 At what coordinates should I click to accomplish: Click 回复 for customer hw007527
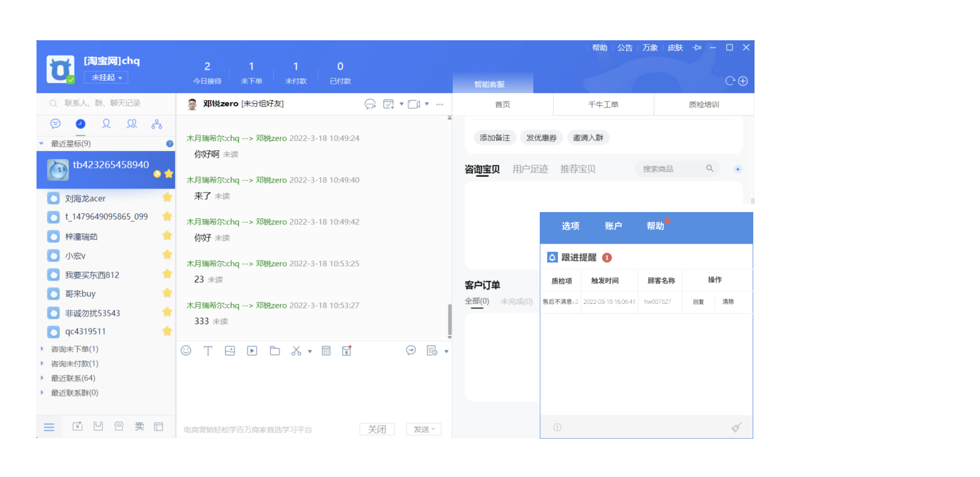[x=698, y=302]
